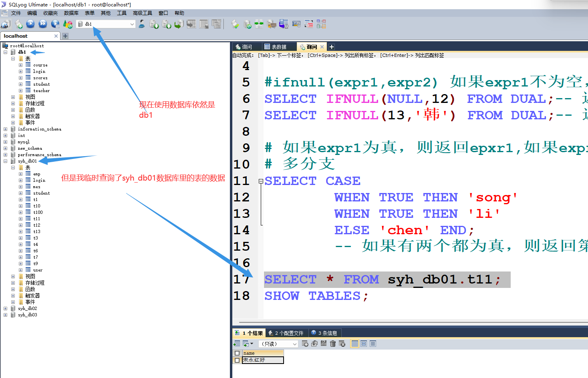Close the localhost connection tab
Viewport: 588px width, 378px height.
[x=56, y=36]
